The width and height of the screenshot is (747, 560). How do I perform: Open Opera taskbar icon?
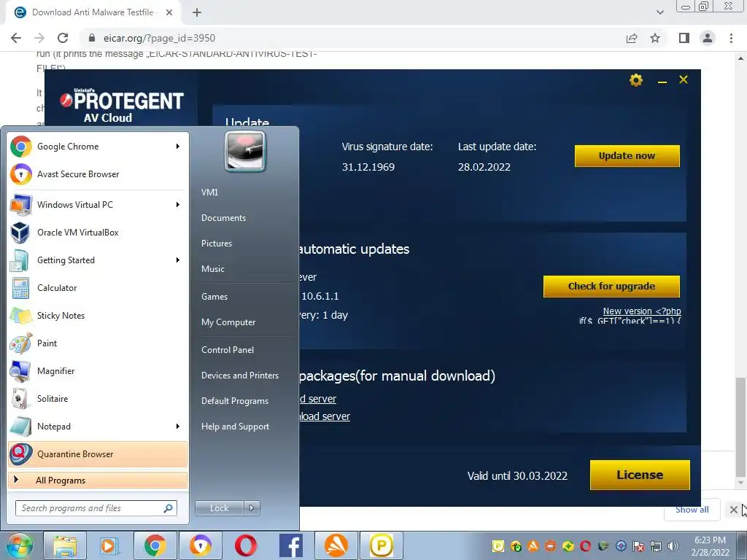tap(245, 545)
